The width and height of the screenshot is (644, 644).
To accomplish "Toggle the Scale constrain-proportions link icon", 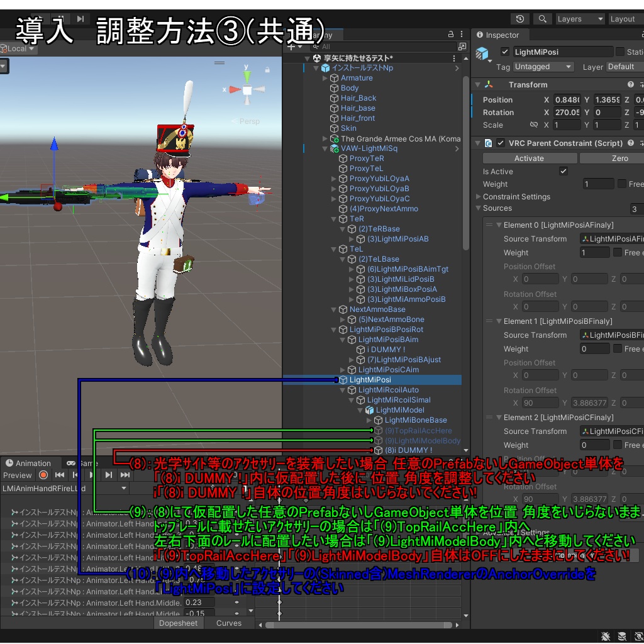I will click(x=533, y=125).
